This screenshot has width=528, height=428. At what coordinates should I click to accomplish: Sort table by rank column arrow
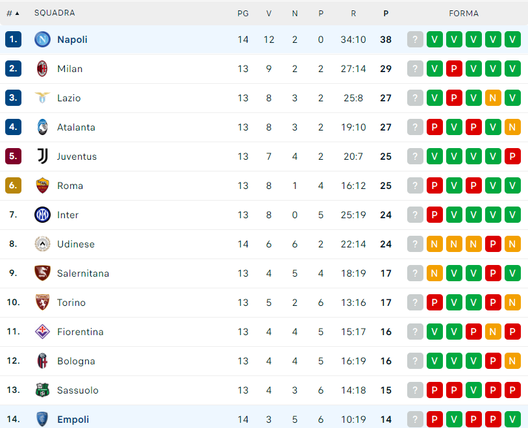point(17,13)
